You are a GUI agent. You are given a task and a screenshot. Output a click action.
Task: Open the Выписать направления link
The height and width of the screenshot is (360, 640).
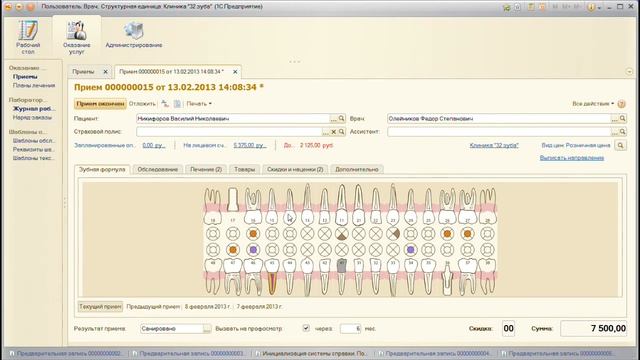tap(572, 158)
